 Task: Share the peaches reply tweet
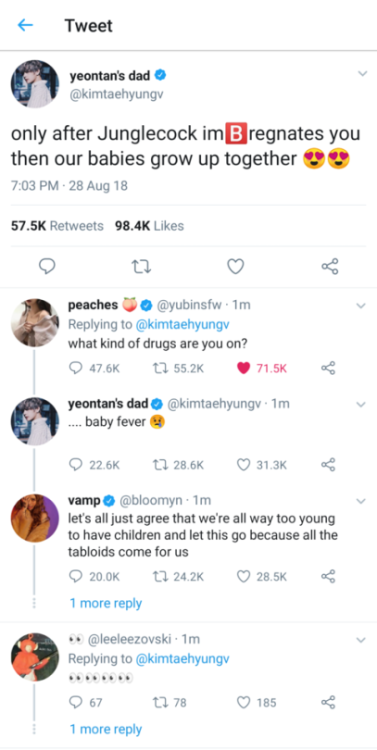pyautogui.click(x=328, y=368)
